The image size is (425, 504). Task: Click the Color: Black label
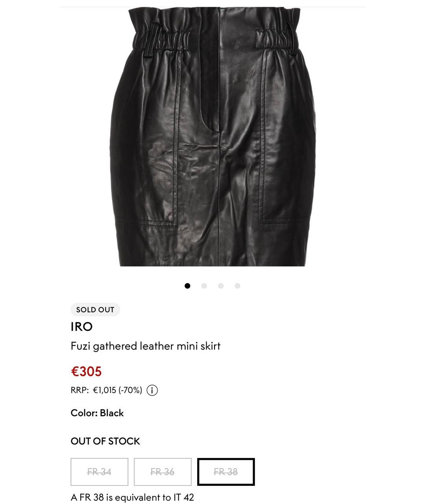[97, 413]
